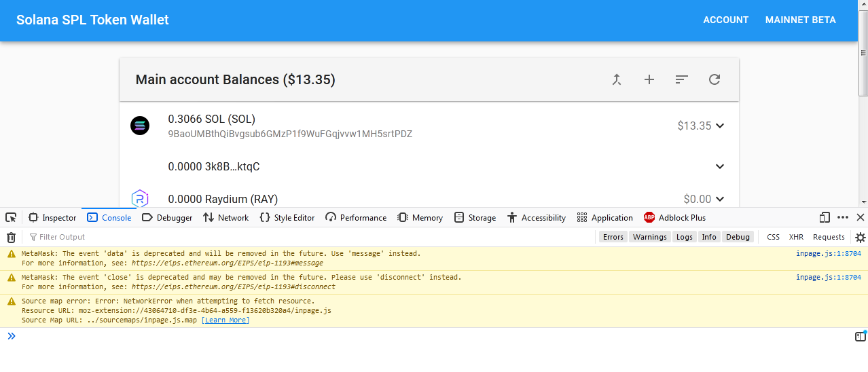The height and width of the screenshot is (372, 868).
Task: Click the Filter Output input field
Action: tap(309, 237)
